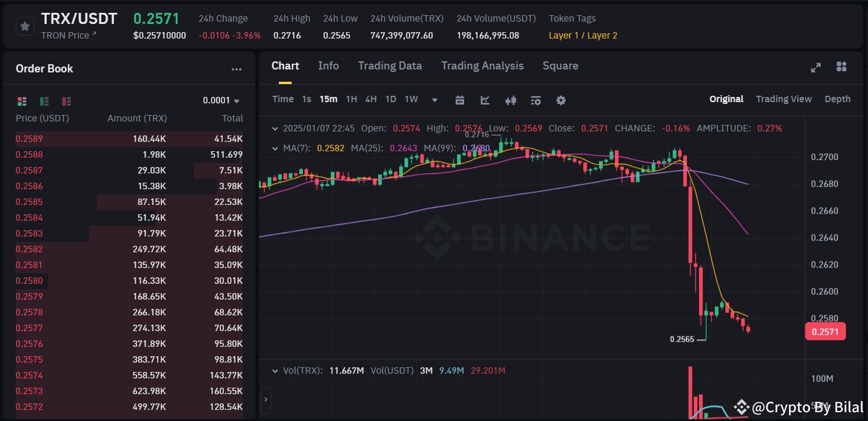
Task: Open the Square tab
Action: (x=560, y=65)
